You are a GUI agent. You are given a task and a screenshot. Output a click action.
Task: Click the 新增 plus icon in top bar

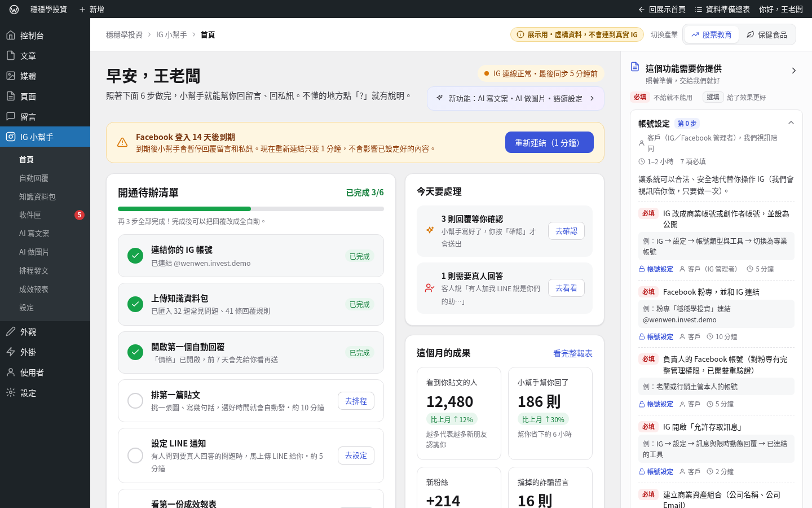(x=82, y=10)
